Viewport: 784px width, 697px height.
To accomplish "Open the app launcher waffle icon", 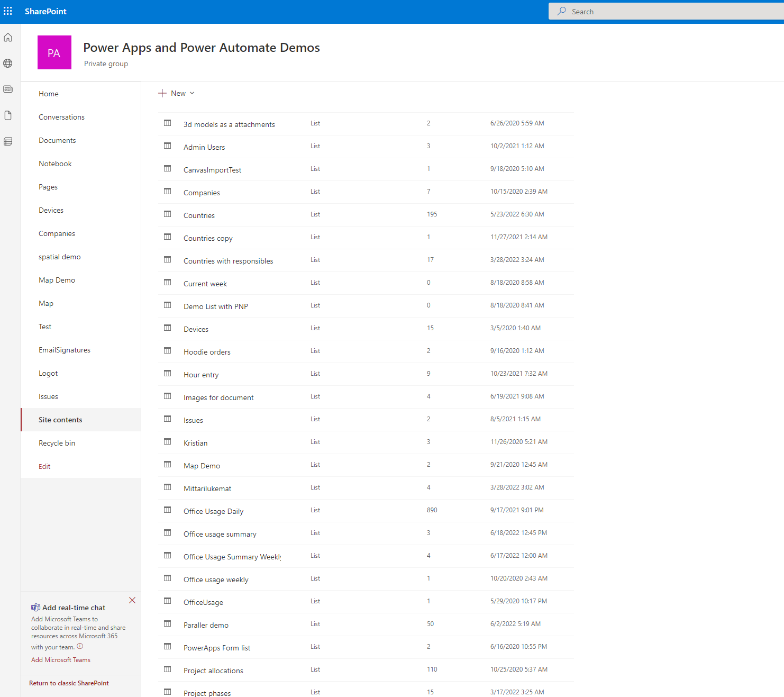I will pos(8,11).
